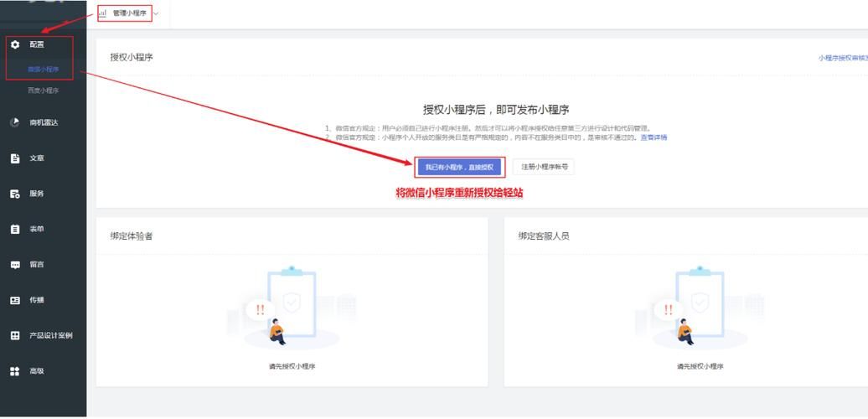Open 产品设计案例 via its grid icon
Viewport: 868px width, 419px height.
(15, 335)
